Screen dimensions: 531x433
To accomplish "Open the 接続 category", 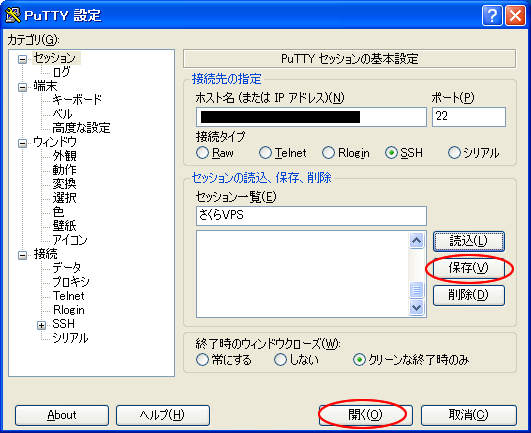I will click(x=45, y=254).
